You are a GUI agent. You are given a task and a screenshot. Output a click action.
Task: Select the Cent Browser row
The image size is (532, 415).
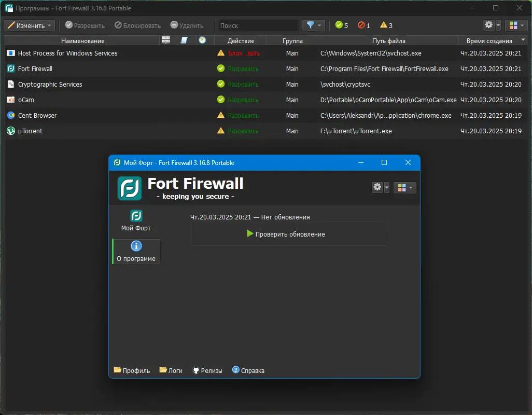click(266, 116)
